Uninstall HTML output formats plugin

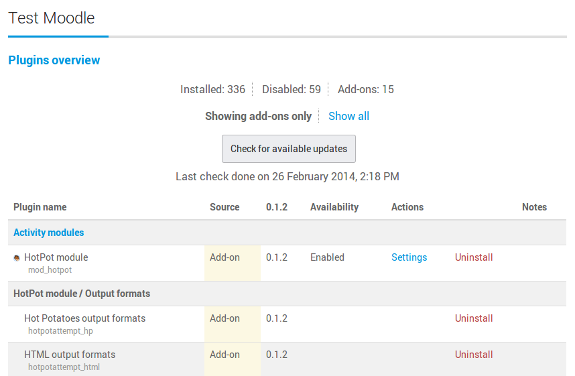(474, 355)
